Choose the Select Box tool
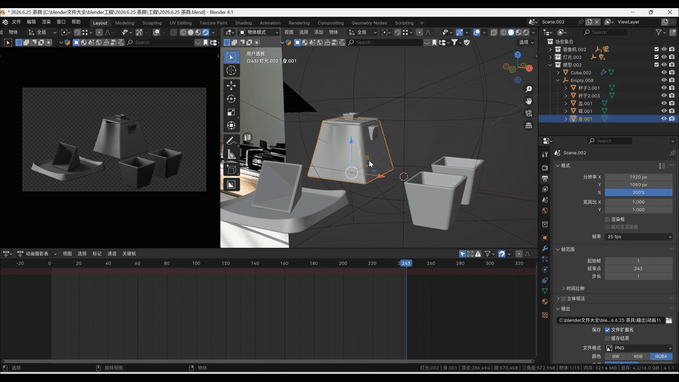The image size is (679, 382). (x=231, y=57)
